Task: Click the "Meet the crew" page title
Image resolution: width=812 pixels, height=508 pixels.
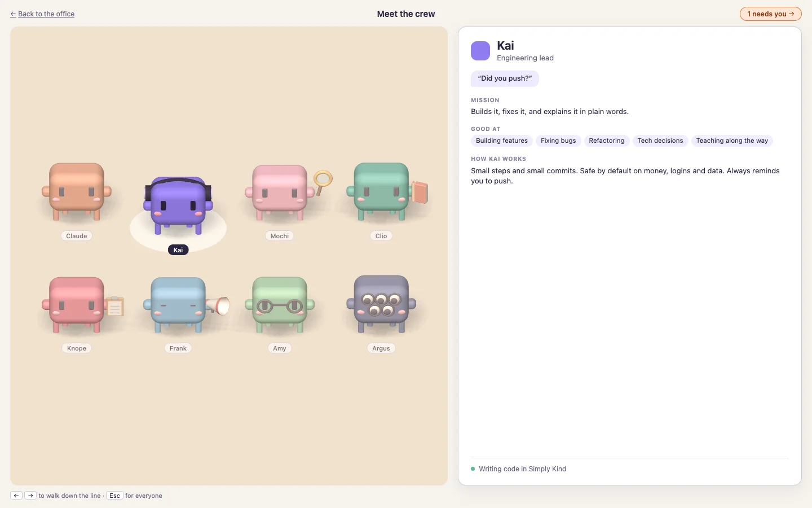Action: point(406,14)
